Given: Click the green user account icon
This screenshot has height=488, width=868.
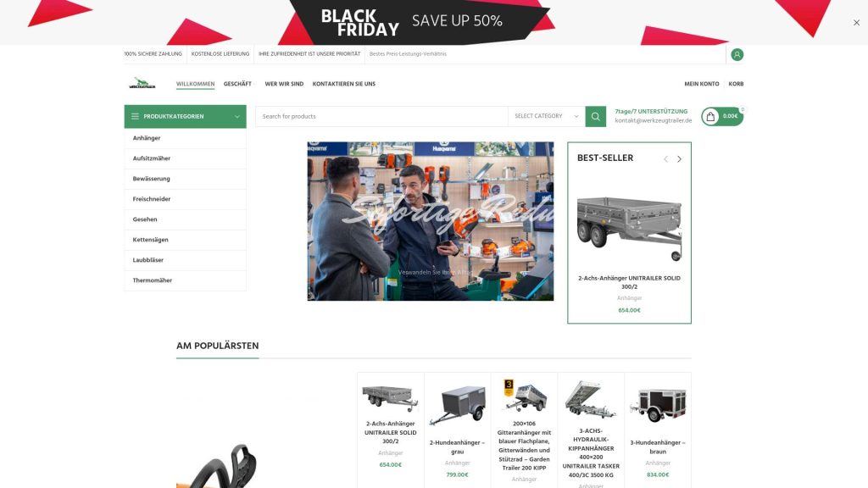Looking at the screenshot, I should point(737,54).
